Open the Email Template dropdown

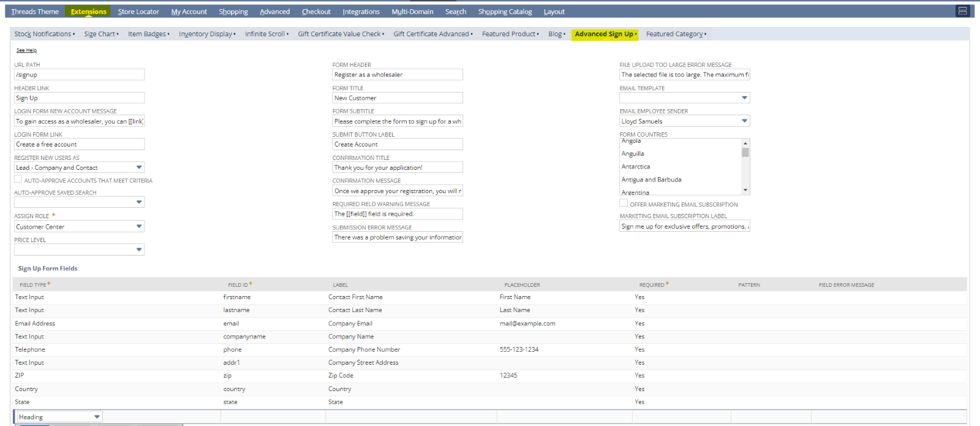click(744, 98)
